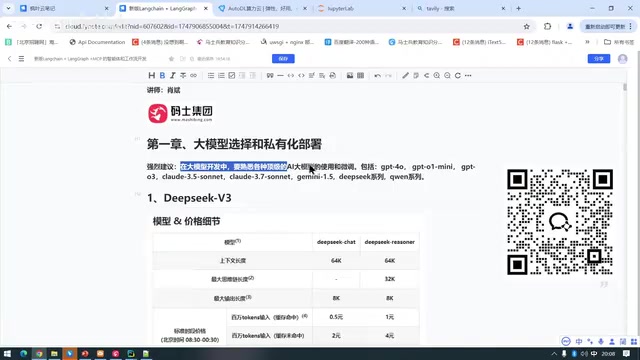Viewport: 640px width, 360px height.
Task: Open the user avatar profile menu
Action: [x=622, y=59]
